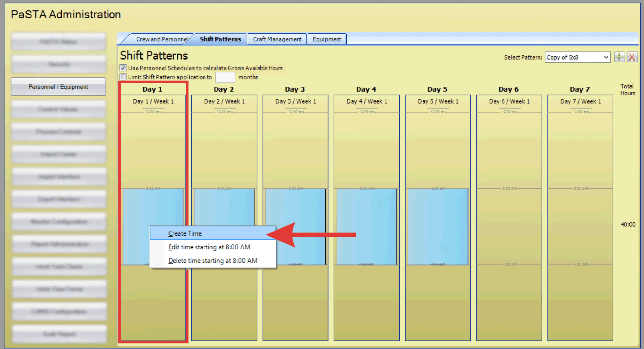The height and width of the screenshot is (349, 644).
Task: Open the Select Pattern dropdown
Action: pos(577,57)
